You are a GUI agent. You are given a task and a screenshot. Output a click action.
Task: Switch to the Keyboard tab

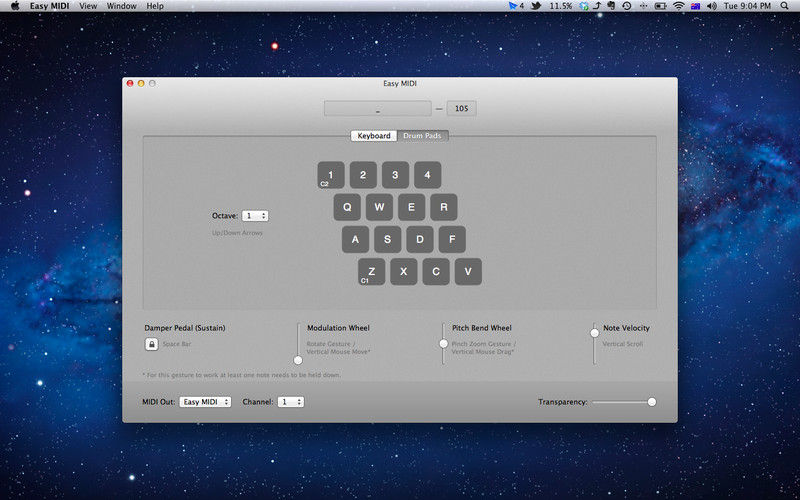(x=373, y=136)
